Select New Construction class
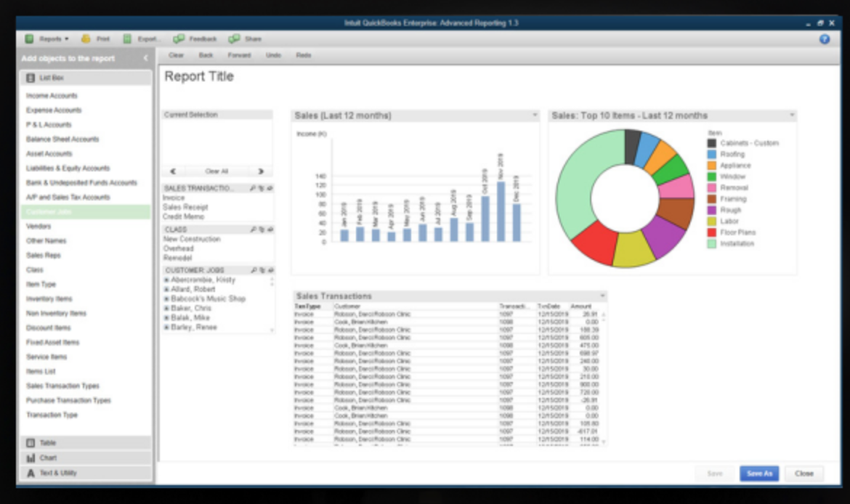The height and width of the screenshot is (504, 850). [x=192, y=239]
